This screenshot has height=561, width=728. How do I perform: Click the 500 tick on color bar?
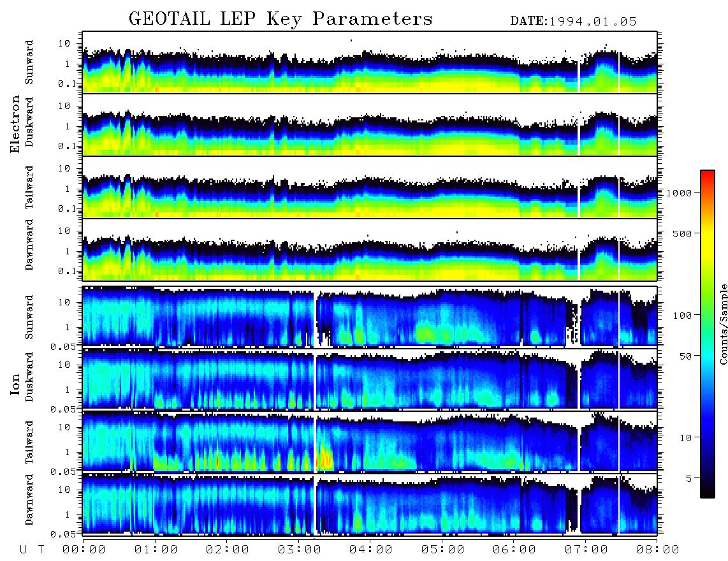(x=682, y=233)
